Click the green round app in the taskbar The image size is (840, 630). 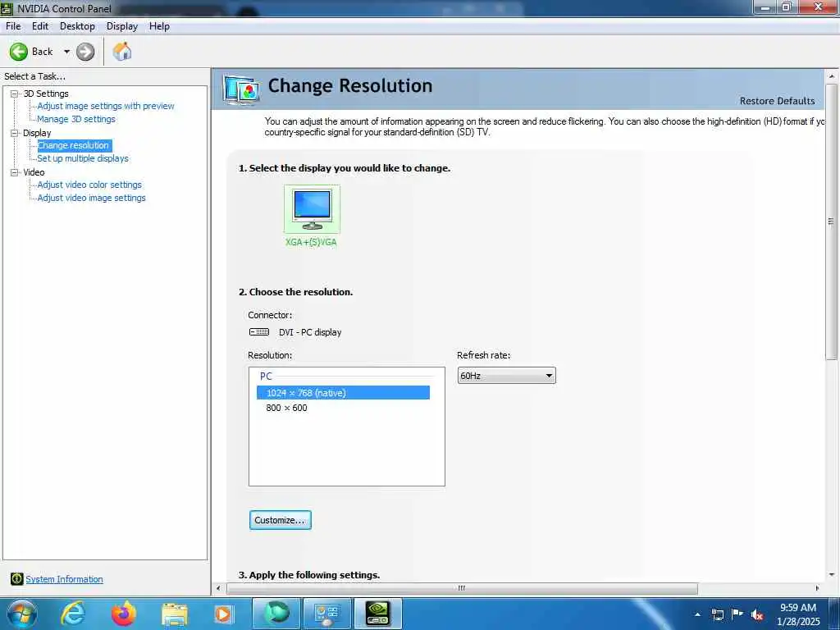pos(276,614)
